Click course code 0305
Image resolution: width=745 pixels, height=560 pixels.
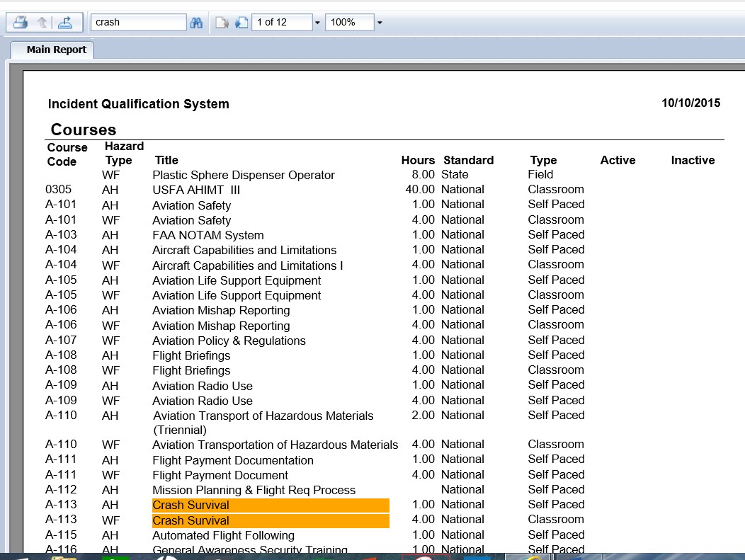[59, 189]
